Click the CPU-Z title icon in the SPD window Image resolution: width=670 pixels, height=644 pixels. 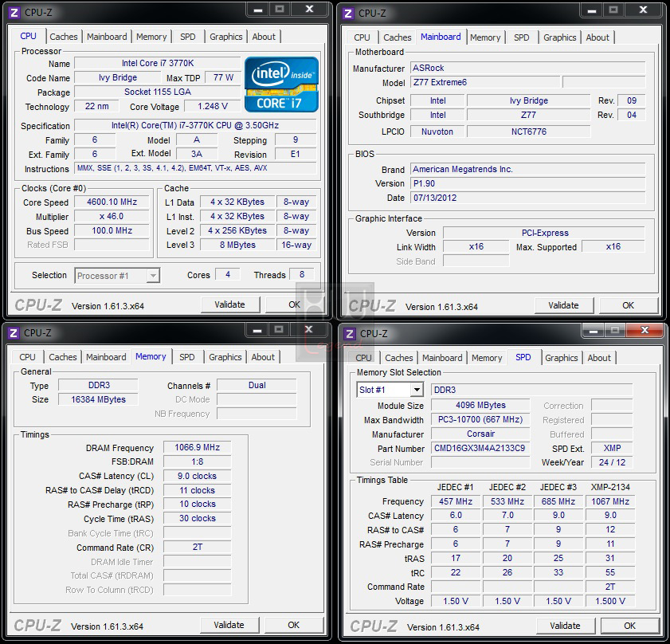coord(350,334)
